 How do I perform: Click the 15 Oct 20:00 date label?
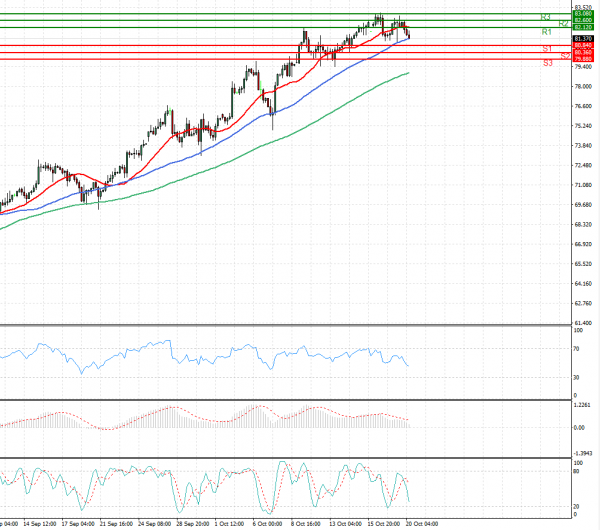pyautogui.click(x=384, y=523)
